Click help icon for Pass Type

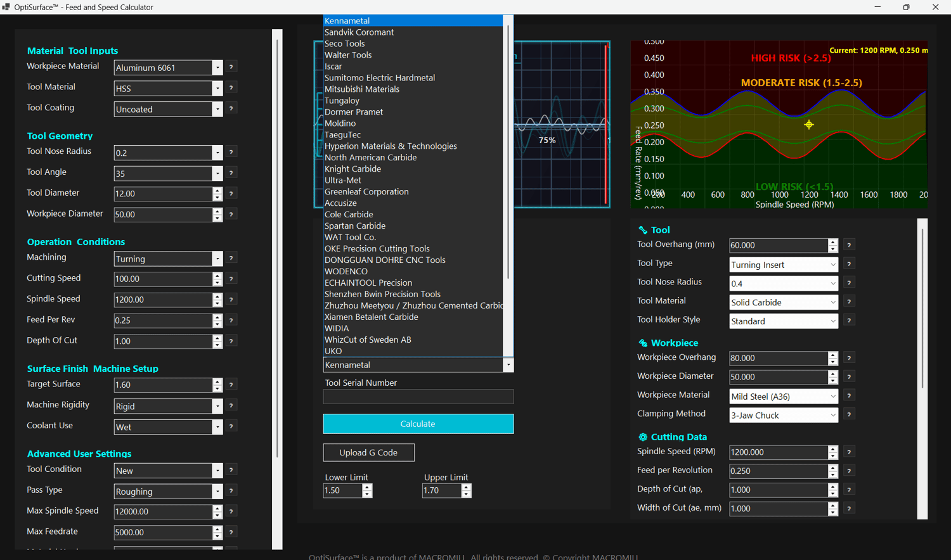pyautogui.click(x=231, y=491)
